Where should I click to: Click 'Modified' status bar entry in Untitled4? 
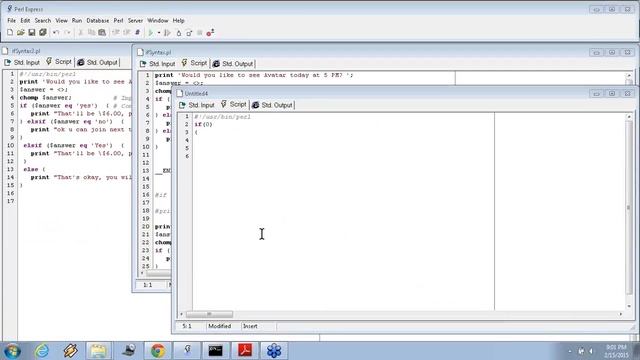coord(220,326)
